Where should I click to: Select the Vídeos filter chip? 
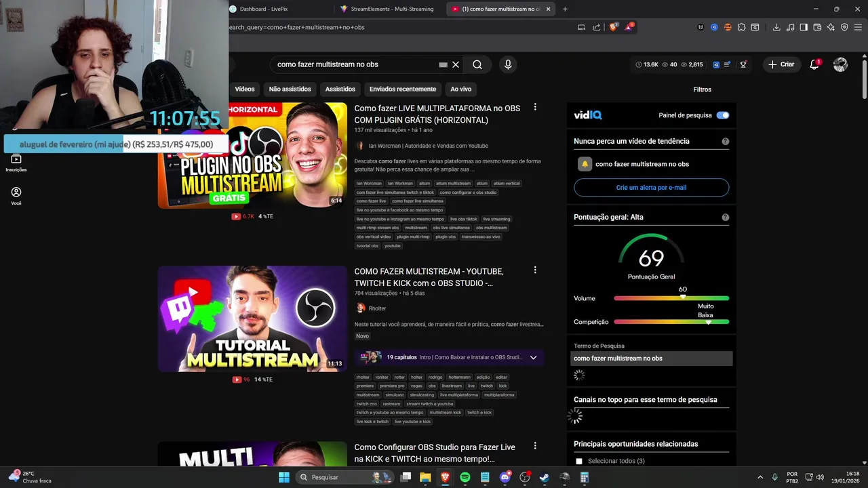point(245,89)
